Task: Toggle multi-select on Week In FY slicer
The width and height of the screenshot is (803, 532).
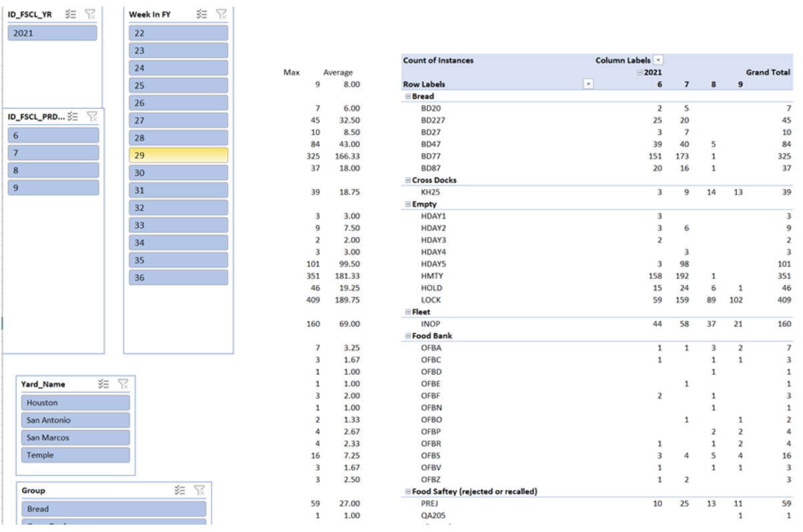Action: click(x=202, y=14)
